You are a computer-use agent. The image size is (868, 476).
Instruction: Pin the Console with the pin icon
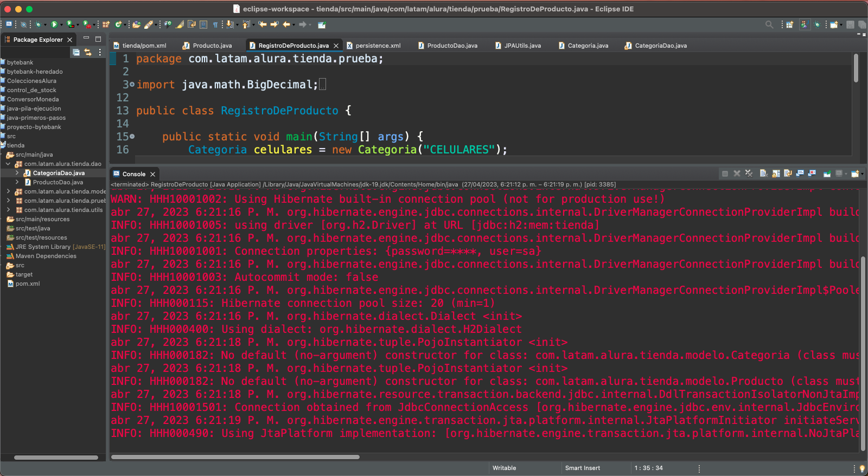(x=827, y=173)
